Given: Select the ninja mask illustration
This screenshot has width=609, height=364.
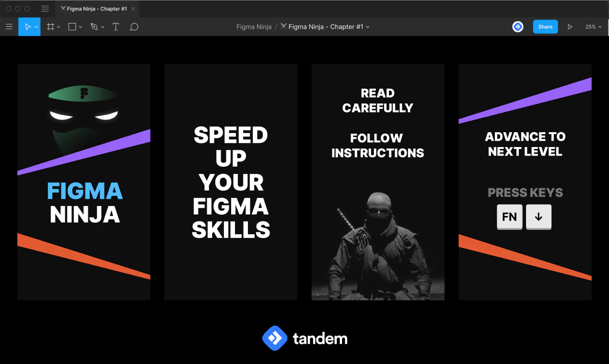Looking at the screenshot, I should pos(84,120).
